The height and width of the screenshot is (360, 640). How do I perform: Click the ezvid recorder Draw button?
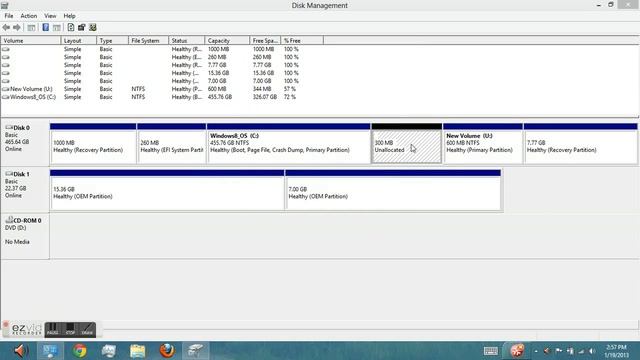[x=87, y=329]
